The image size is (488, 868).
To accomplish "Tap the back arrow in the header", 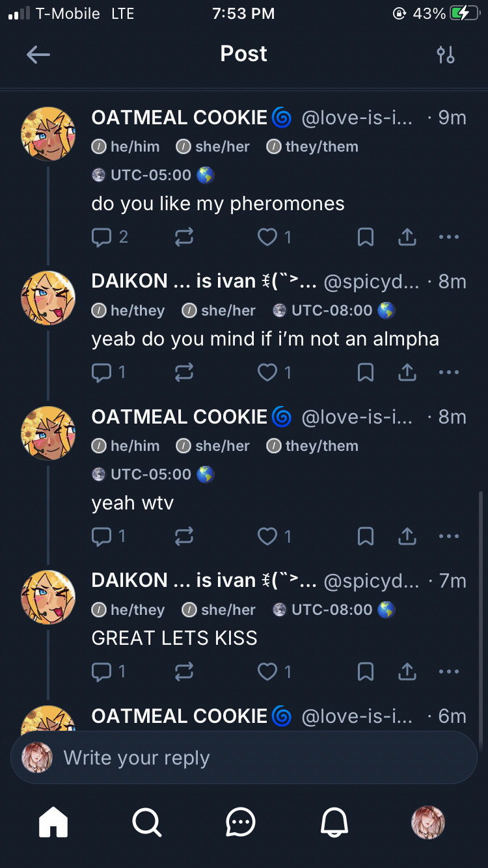I will coord(38,55).
